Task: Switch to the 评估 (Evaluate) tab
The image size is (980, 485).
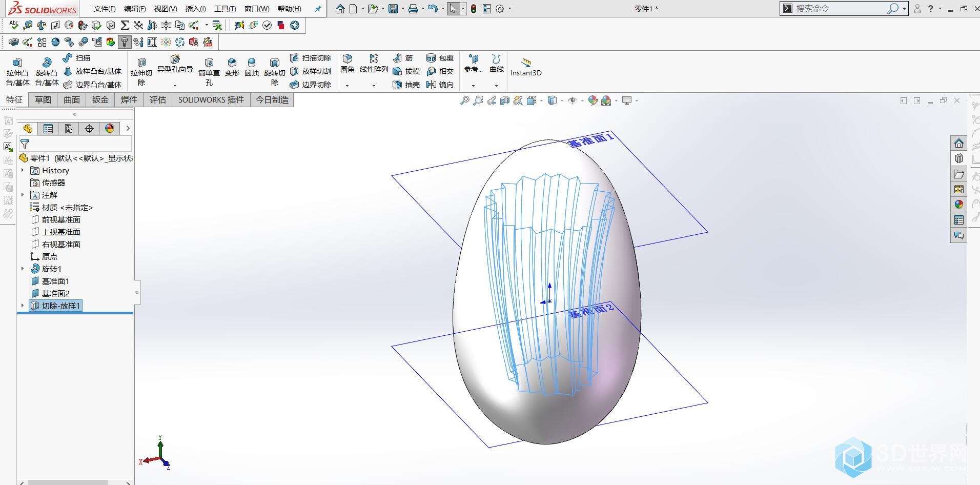Action: coord(158,100)
